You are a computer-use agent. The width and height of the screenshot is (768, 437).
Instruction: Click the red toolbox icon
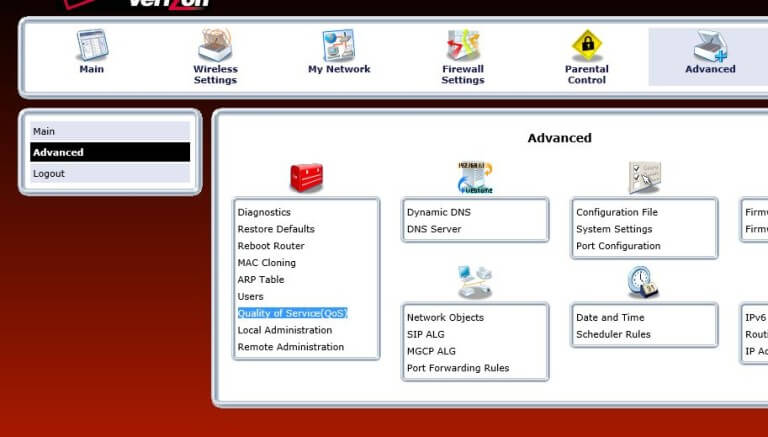306,178
